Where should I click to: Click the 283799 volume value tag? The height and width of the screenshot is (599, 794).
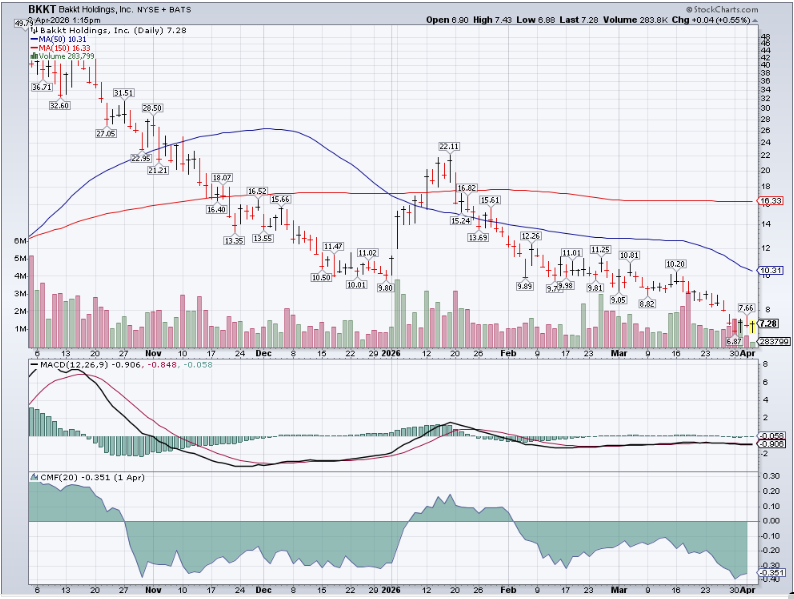(x=771, y=342)
